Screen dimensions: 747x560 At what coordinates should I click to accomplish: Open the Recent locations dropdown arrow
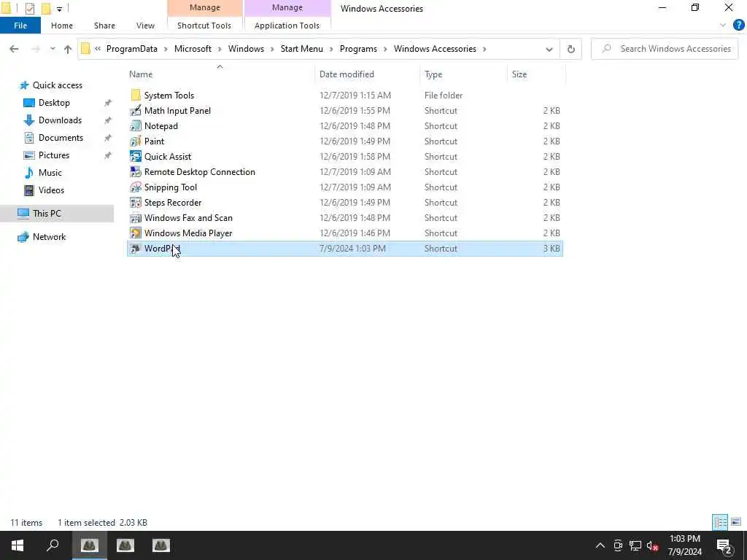click(x=53, y=49)
